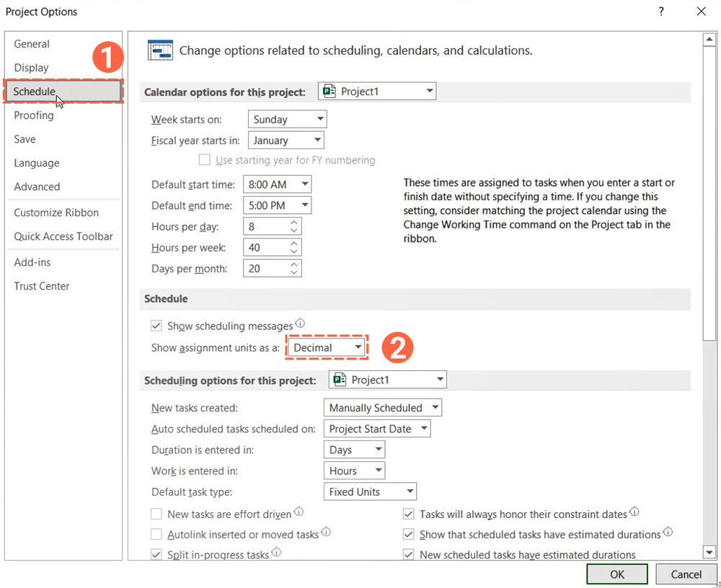
Task: Select the Add-ins category
Action: (63, 262)
